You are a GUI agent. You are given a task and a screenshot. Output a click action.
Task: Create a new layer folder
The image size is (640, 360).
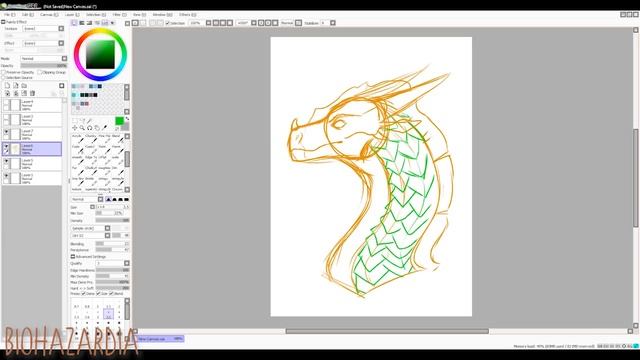(24, 85)
